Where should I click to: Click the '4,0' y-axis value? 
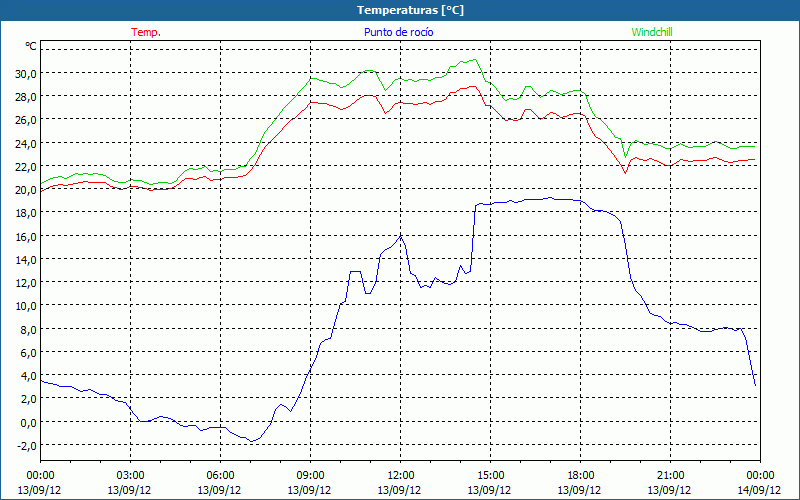[x=28, y=376]
